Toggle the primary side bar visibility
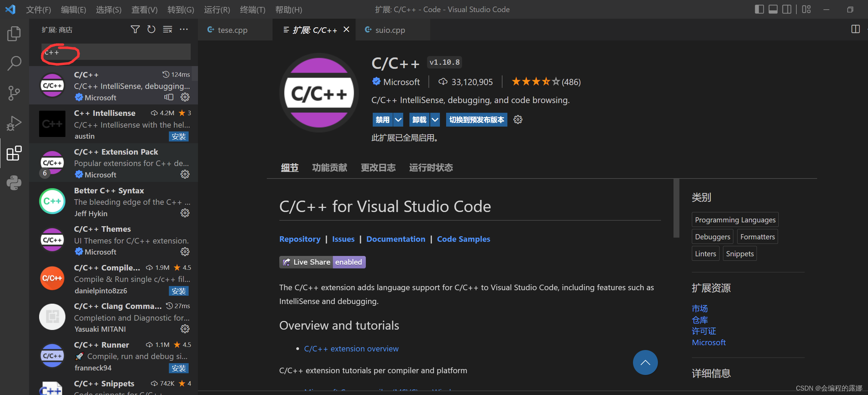 click(759, 9)
